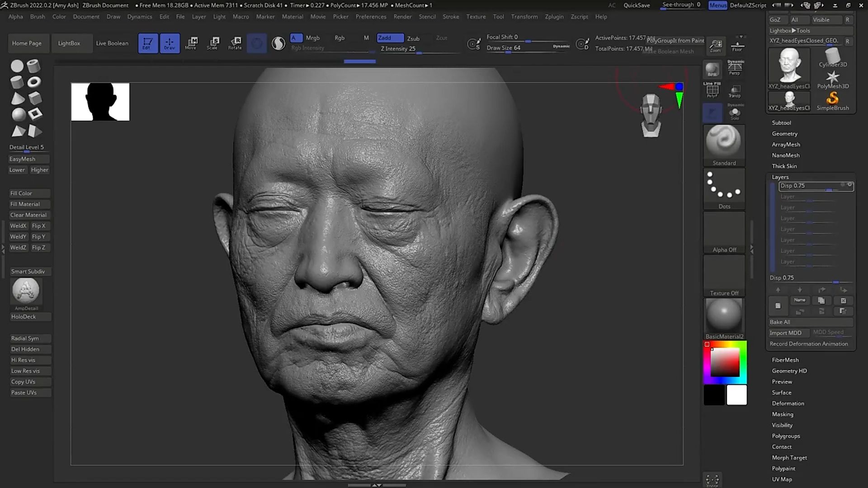Click the BPR render icon

pos(712,70)
